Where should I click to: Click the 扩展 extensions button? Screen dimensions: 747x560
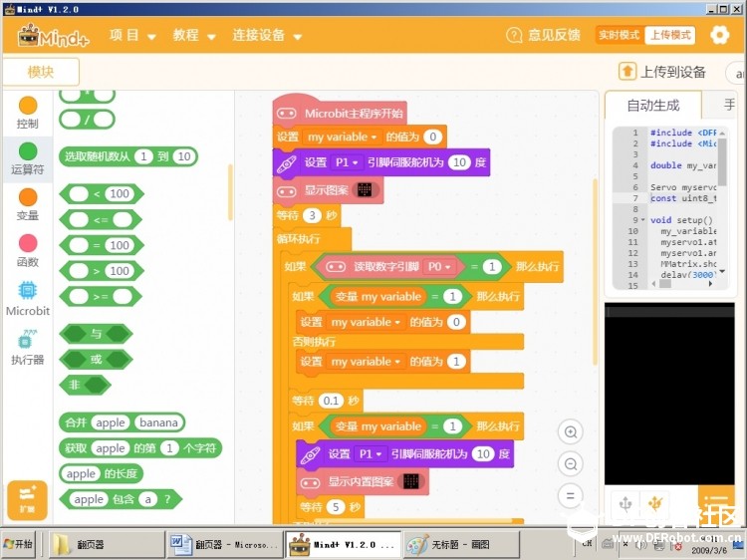point(27,500)
